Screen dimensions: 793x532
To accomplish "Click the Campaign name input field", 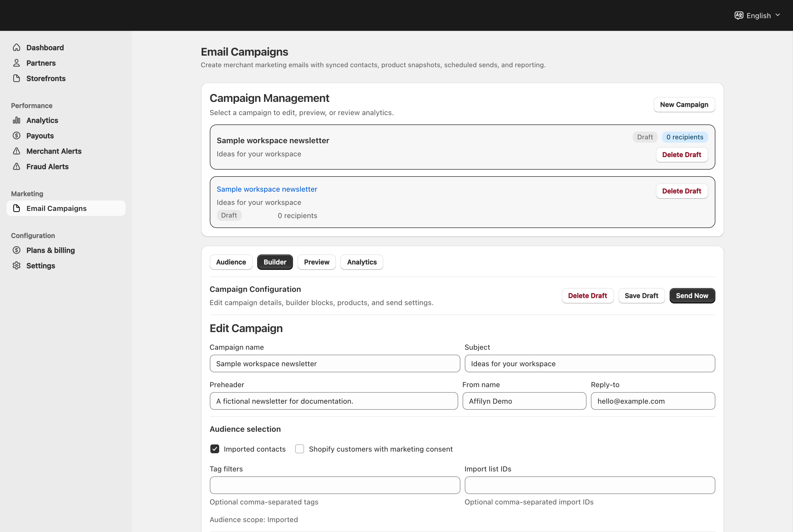I will click(335, 363).
